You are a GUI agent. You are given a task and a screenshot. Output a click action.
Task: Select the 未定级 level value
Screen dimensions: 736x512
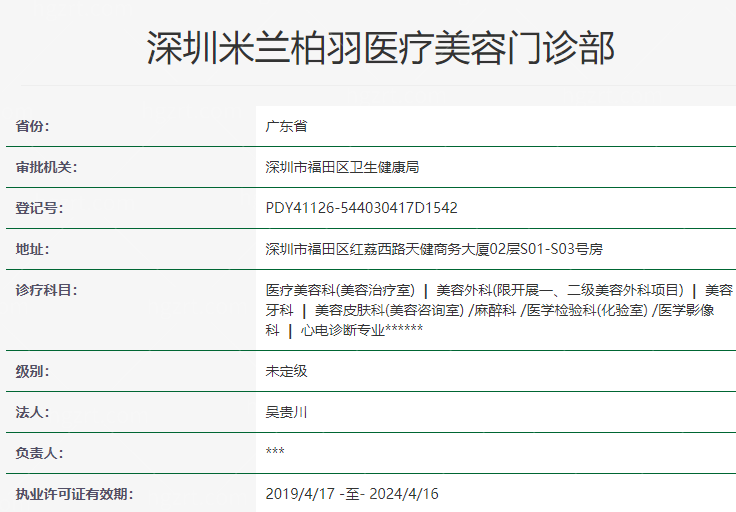[286, 371]
